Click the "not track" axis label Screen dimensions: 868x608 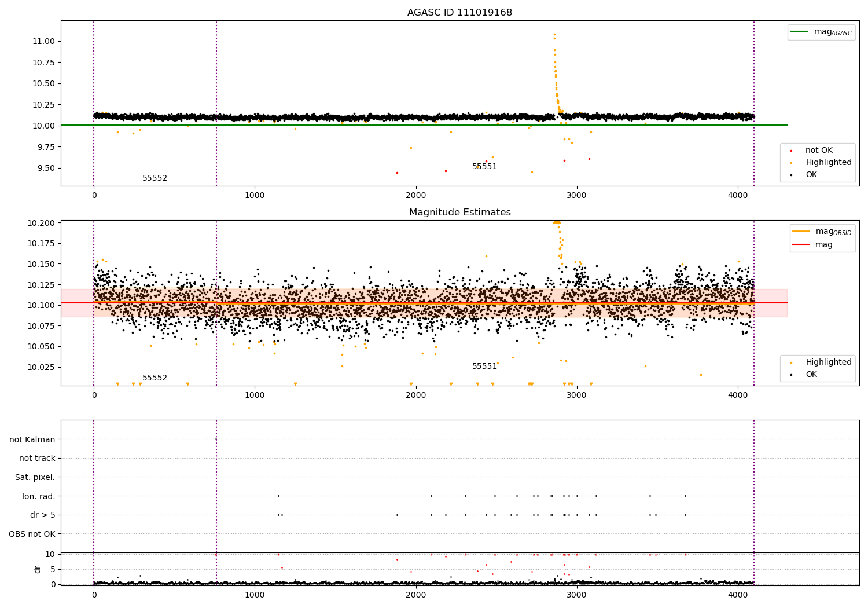point(37,459)
